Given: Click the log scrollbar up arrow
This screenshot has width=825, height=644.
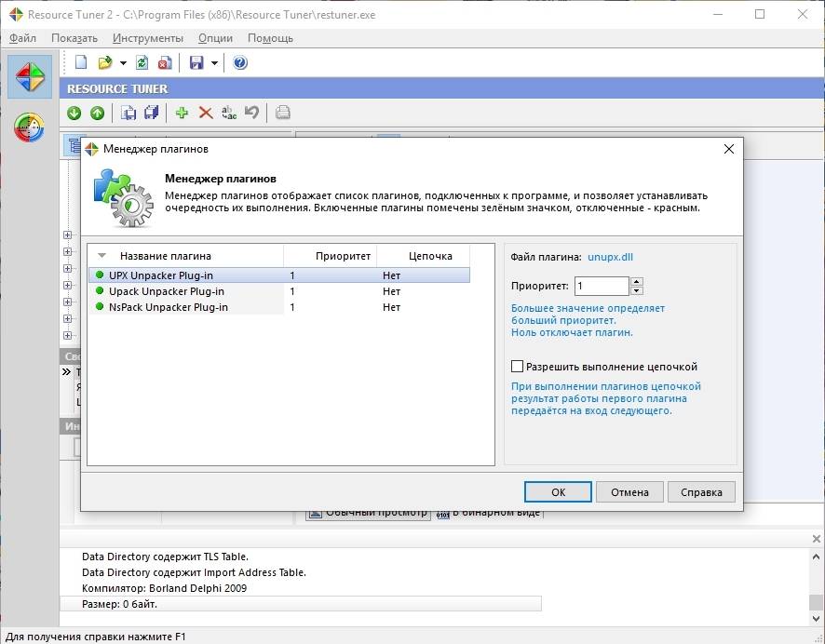Looking at the screenshot, I should (816, 557).
